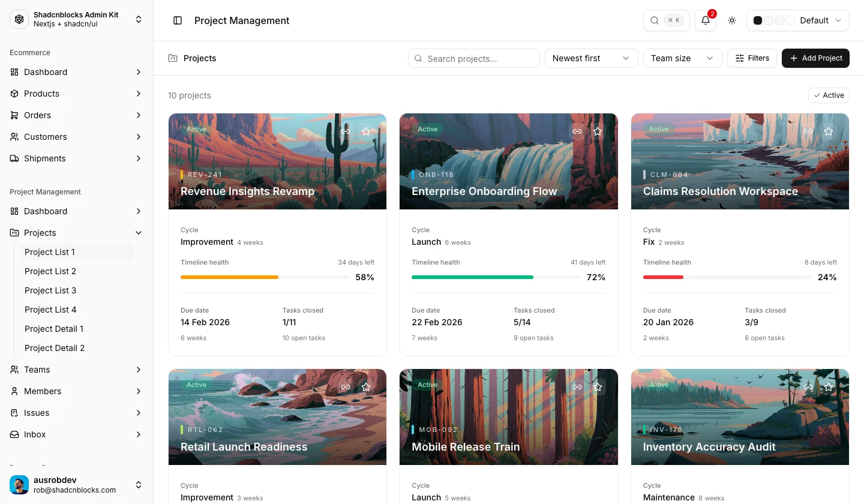864x504 pixels.
Task: Copy link on Mobile Release Train card
Action: point(577,387)
